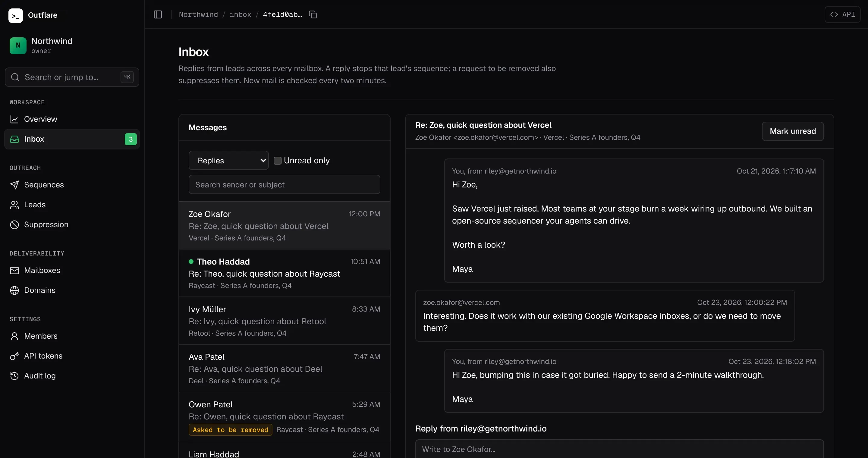This screenshot has height=458, width=868.
Task: Enable the Unread only checkbox
Action: point(277,161)
